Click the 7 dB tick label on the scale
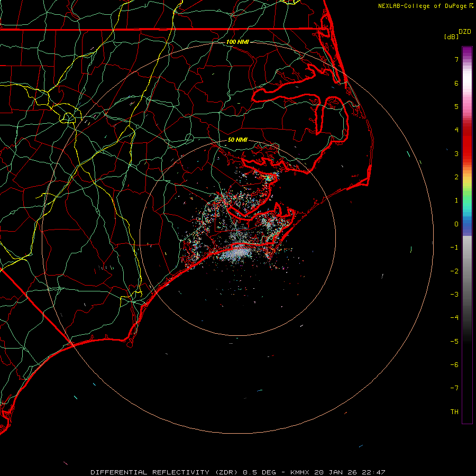The height and width of the screenshot is (476, 476). click(456, 59)
